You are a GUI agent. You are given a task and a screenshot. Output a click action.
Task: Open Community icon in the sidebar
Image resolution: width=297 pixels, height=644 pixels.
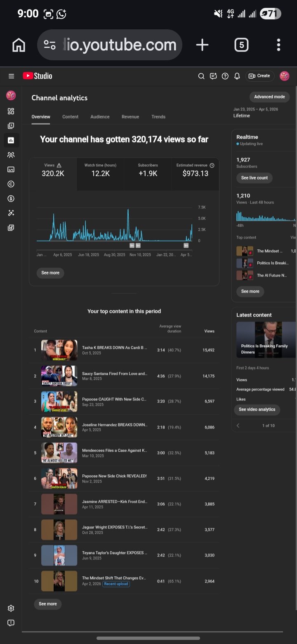[x=11, y=155]
